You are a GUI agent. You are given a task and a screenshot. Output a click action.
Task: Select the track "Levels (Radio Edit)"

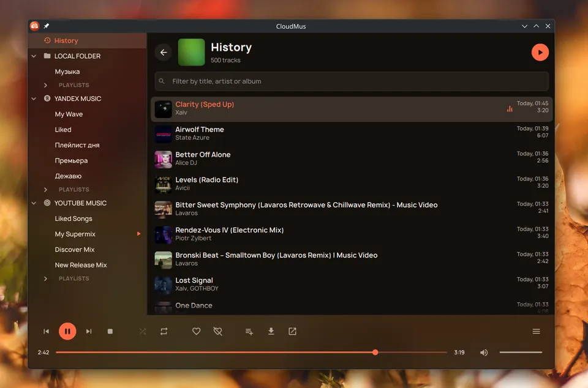pos(352,184)
